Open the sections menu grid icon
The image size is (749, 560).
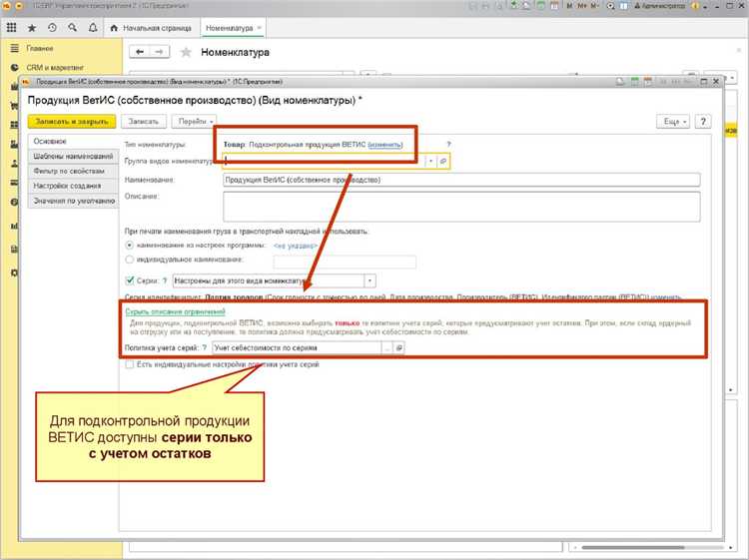(11, 28)
